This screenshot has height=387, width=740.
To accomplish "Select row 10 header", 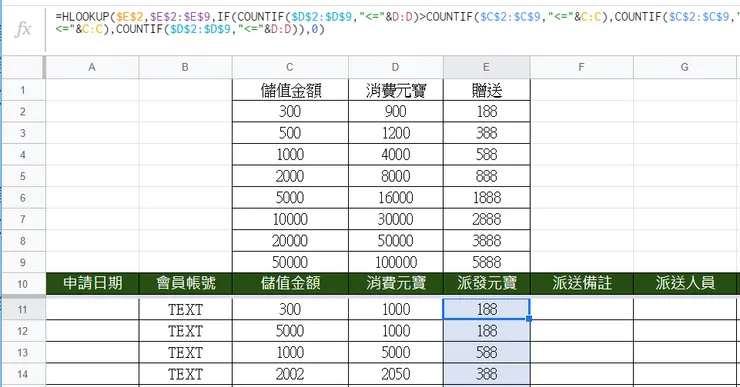I will [23, 284].
